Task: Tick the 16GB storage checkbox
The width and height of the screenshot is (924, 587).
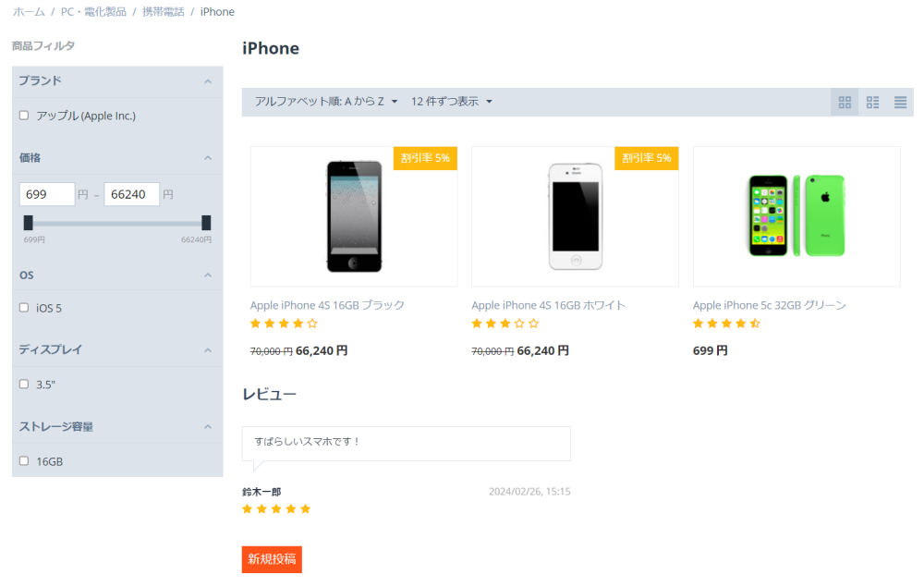Action: [x=24, y=460]
